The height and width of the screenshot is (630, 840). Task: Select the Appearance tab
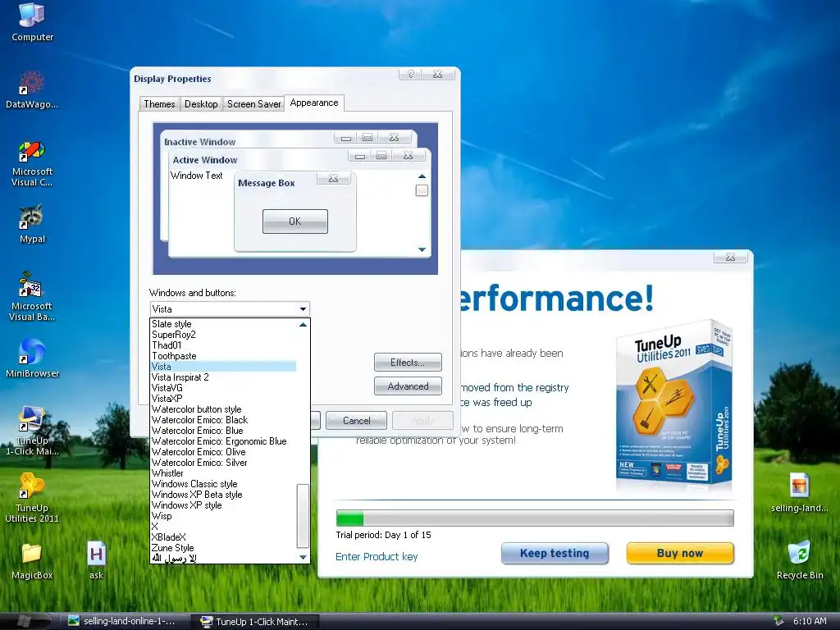pos(314,103)
